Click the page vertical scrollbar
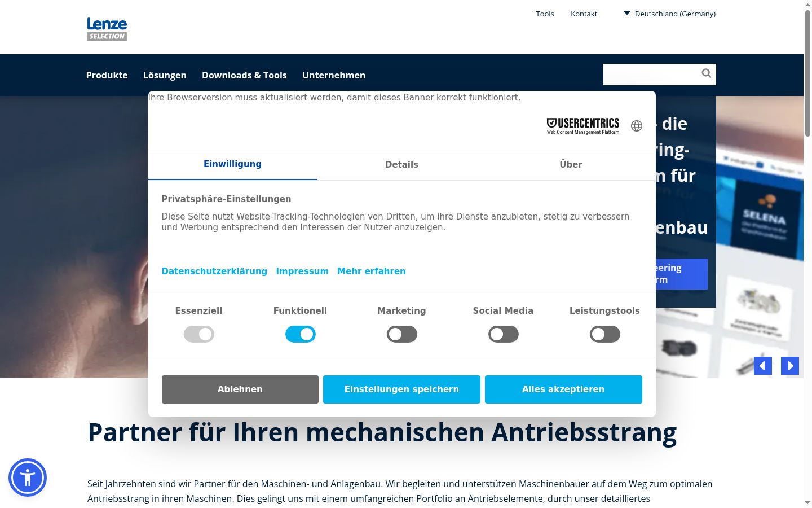Viewport: 812px width, 508px height. point(807,254)
